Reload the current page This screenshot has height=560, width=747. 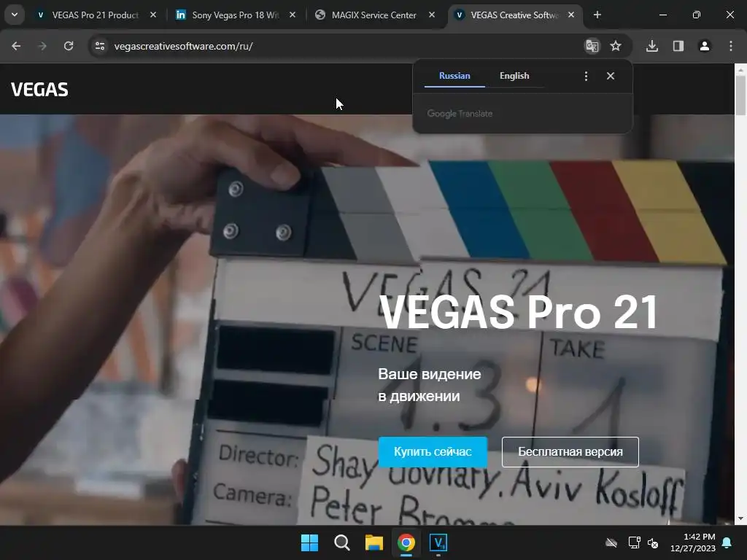click(x=69, y=46)
